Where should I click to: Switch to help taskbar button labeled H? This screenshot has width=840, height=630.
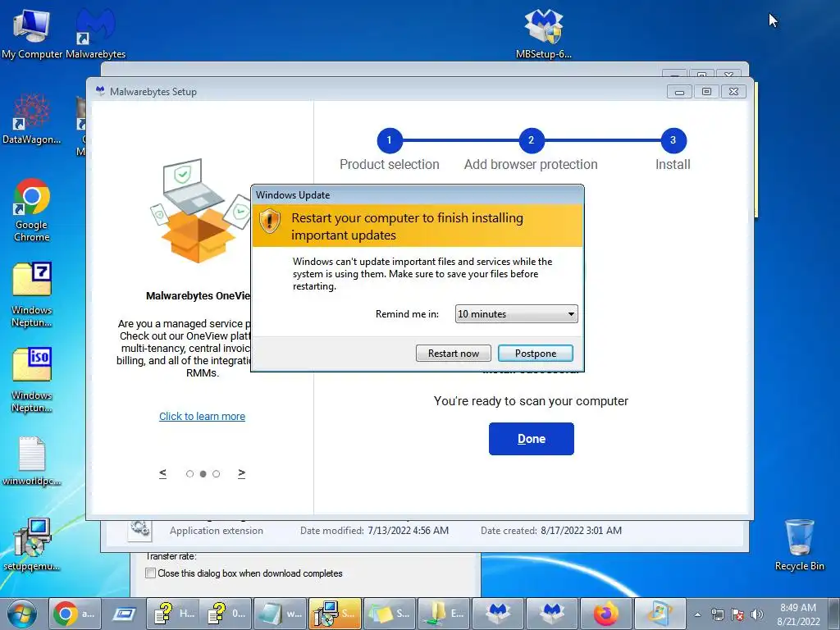tap(172, 614)
